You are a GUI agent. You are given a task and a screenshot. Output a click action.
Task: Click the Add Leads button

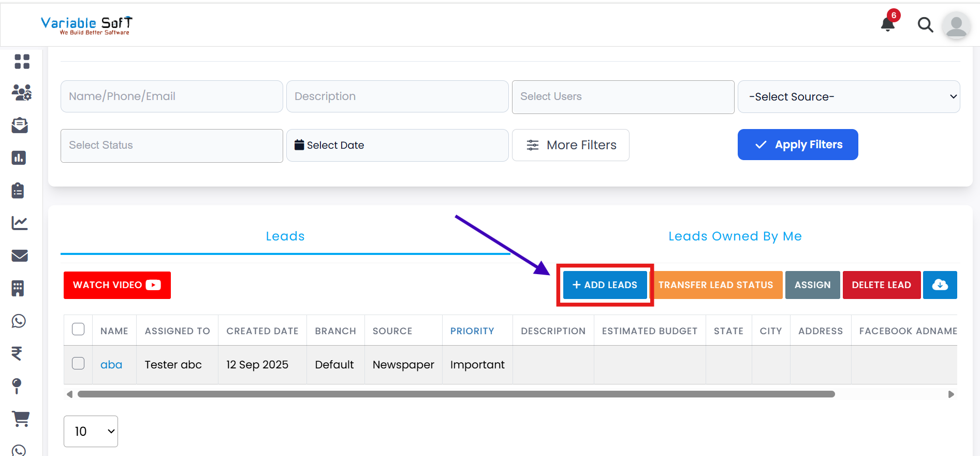coord(605,285)
